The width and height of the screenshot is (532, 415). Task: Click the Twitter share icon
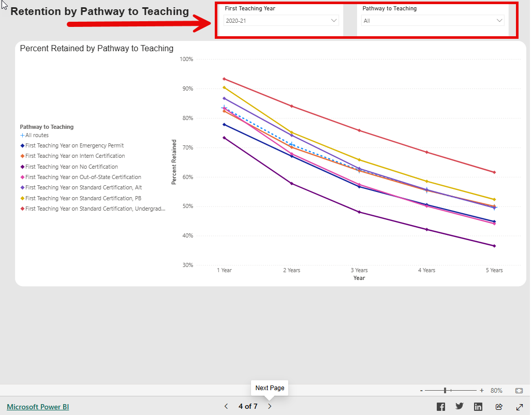point(460,407)
